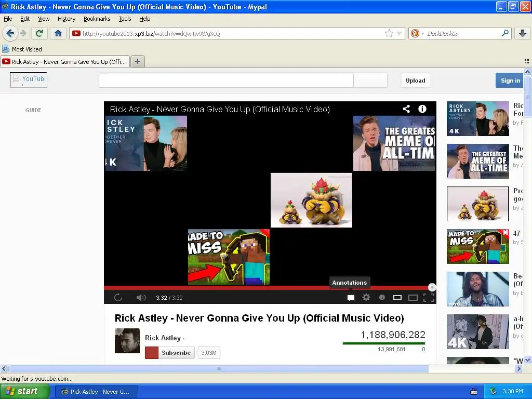
Task: Open the Together Forever endscreen thumbnail
Action: (146, 143)
